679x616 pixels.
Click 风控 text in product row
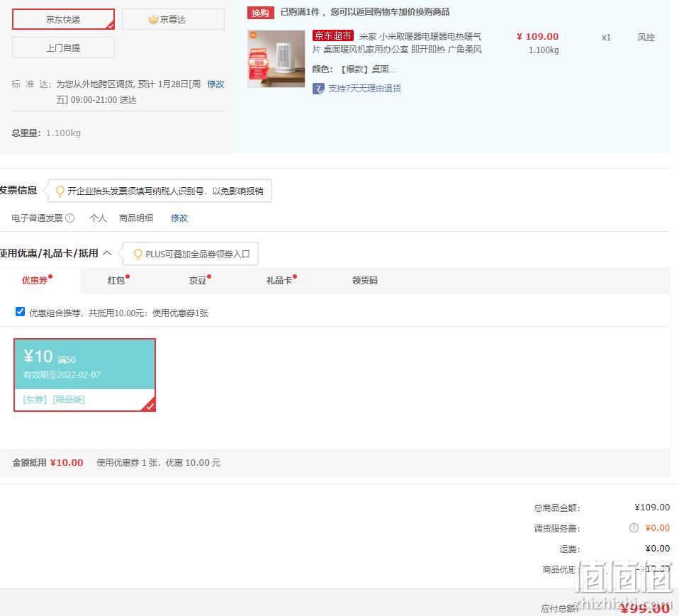click(646, 38)
